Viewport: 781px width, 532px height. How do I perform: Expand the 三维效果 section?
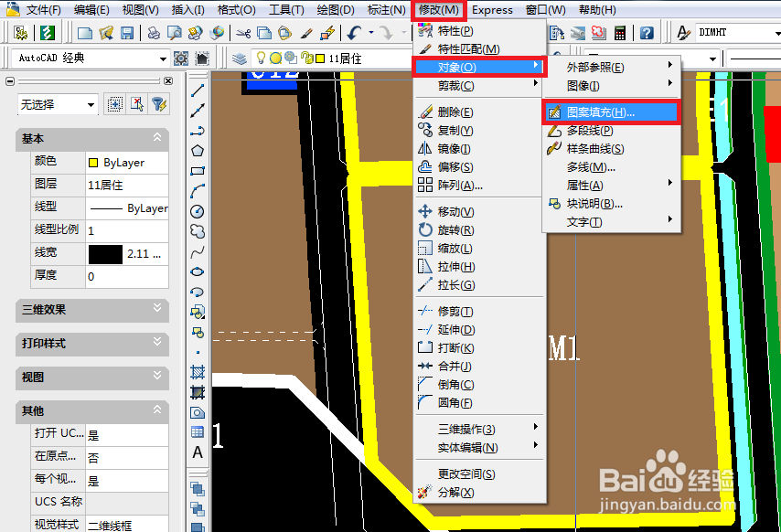[157, 307]
